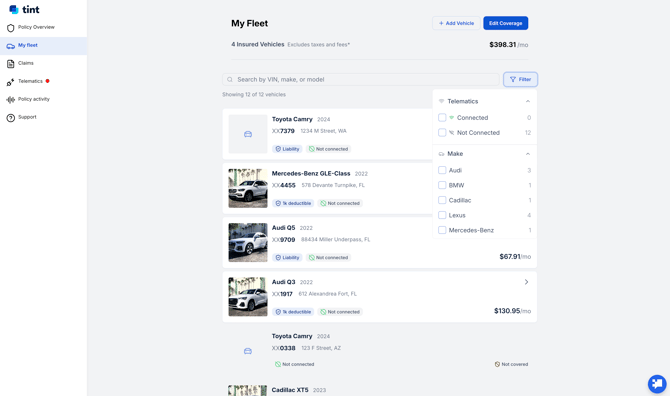Click 1k deductible badge on Mercedes-Benz GLE-Class

(293, 203)
